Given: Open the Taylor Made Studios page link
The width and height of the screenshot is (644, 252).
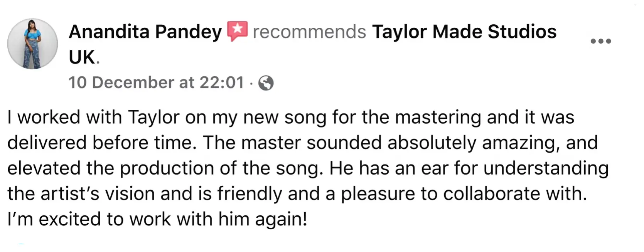Looking at the screenshot, I should 464,32.
